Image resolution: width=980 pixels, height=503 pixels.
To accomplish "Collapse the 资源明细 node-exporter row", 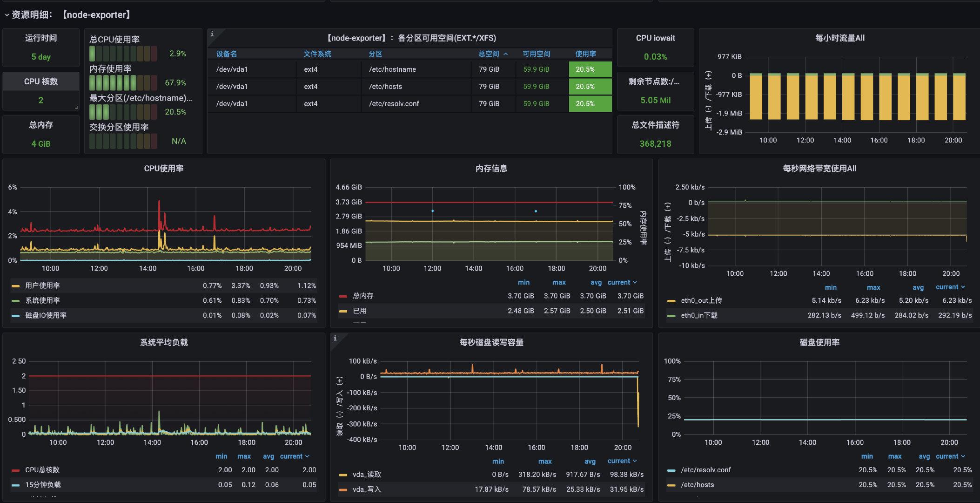I will (x=7, y=15).
